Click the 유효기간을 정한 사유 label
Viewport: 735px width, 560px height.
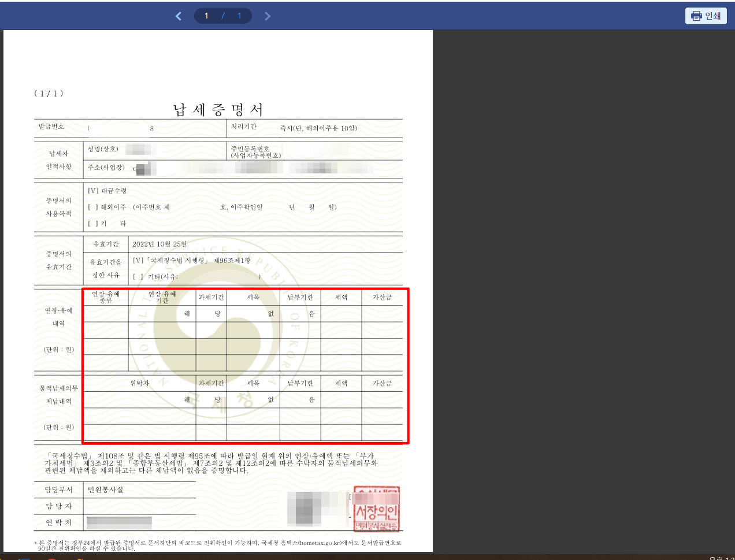(106, 269)
